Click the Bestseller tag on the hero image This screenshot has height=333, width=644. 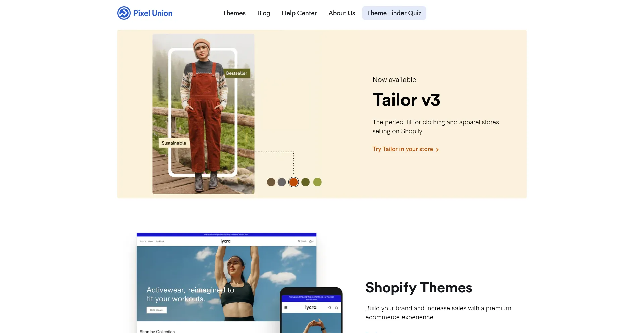point(236,73)
